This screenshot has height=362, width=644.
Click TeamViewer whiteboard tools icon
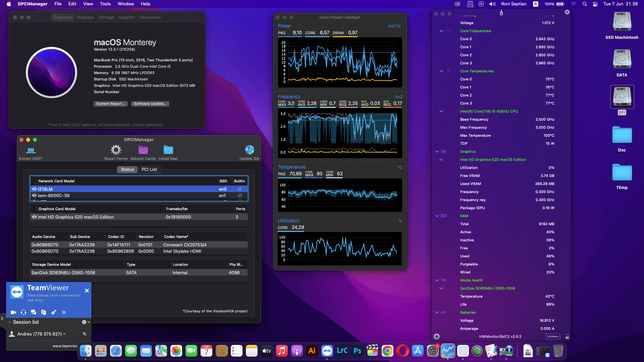click(54, 312)
